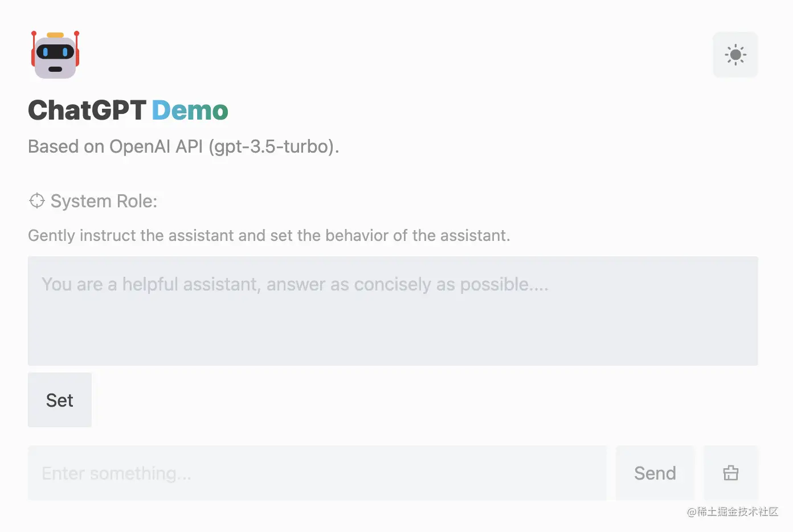Click the gradient 'Demo' heading word

click(190, 110)
